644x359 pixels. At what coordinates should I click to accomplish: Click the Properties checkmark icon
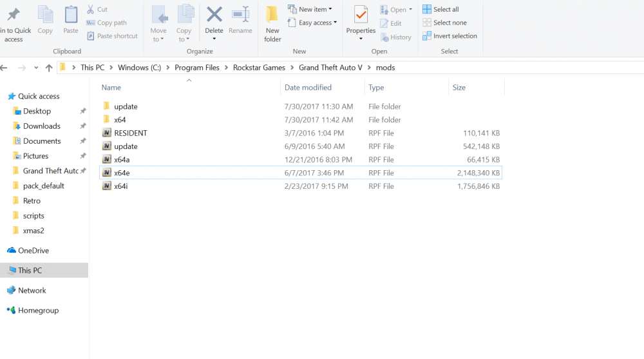[x=361, y=15]
